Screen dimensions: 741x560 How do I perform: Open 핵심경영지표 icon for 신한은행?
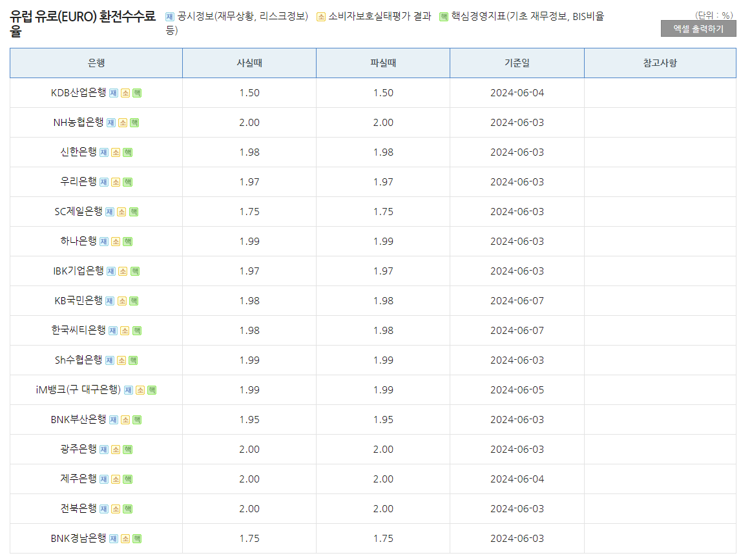[127, 152]
